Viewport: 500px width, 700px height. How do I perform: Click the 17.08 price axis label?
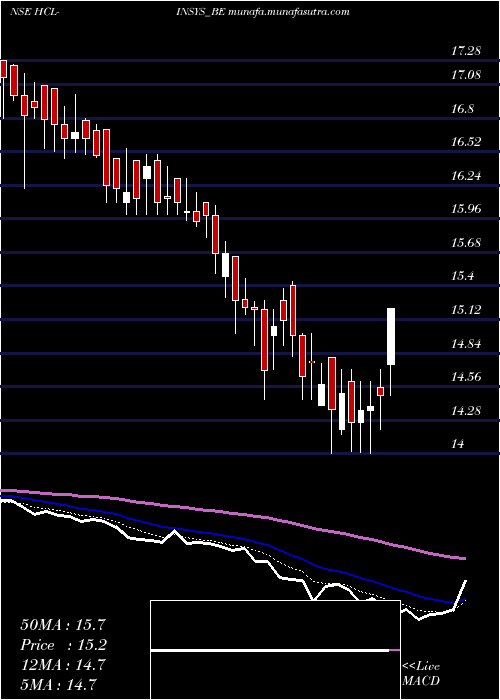click(466, 75)
